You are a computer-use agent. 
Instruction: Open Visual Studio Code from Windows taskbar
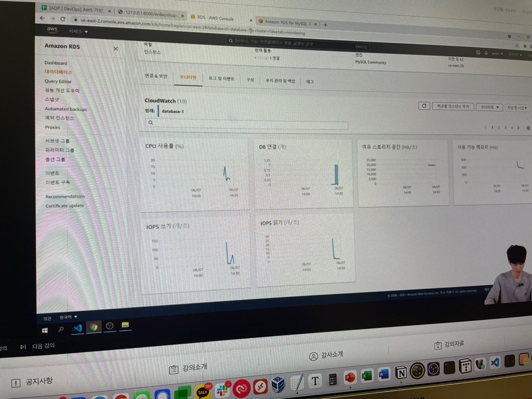click(x=78, y=328)
